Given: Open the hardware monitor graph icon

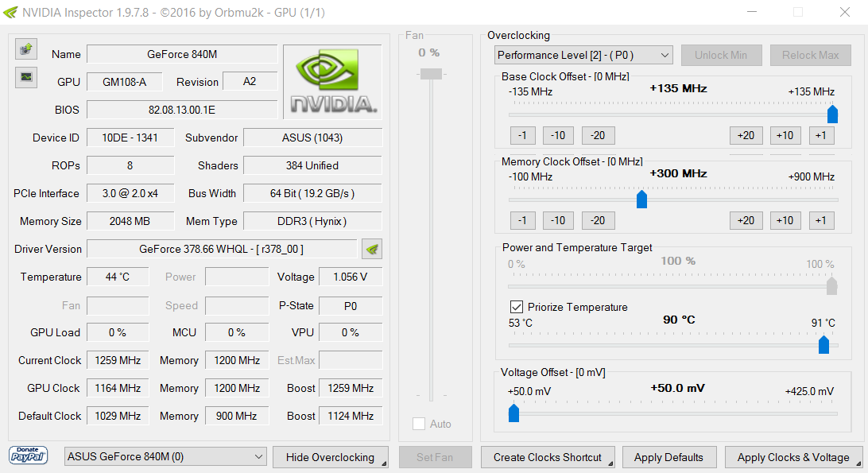Looking at the screenshot, I should click(26, 77).
